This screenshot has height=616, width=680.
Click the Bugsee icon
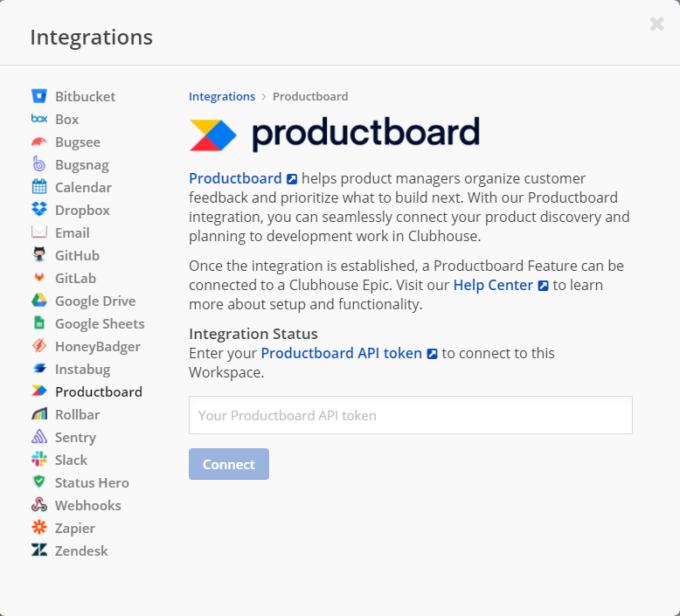[39, 142]
